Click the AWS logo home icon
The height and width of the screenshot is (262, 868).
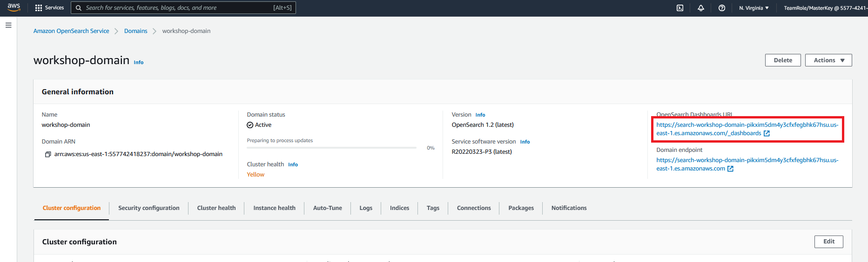coord(14,7)
